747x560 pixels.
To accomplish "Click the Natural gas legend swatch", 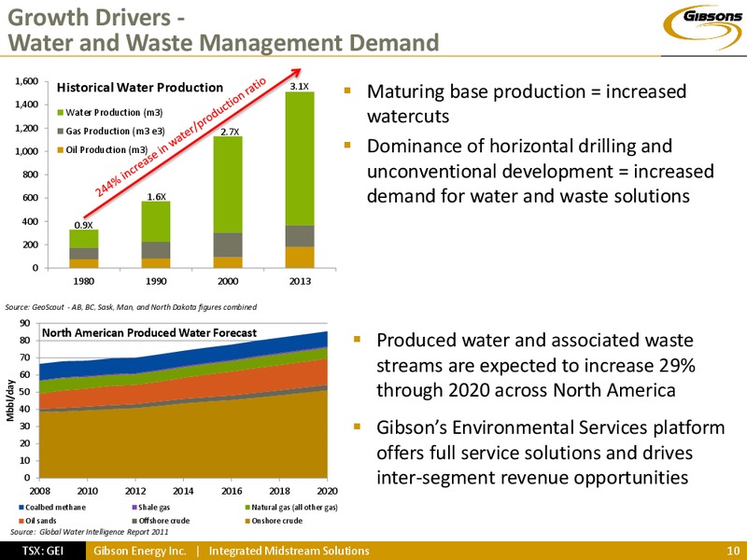I will 247,508.
